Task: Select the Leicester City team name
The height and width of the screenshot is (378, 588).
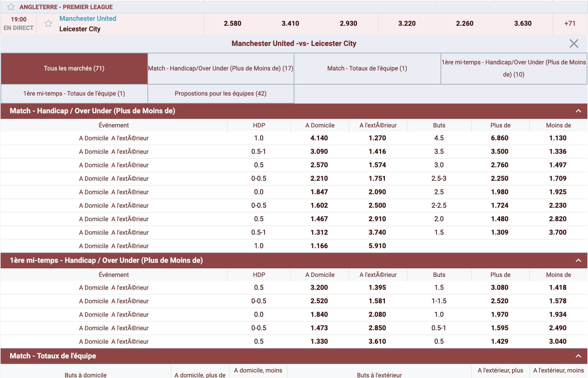Action: tap(80, 29)
